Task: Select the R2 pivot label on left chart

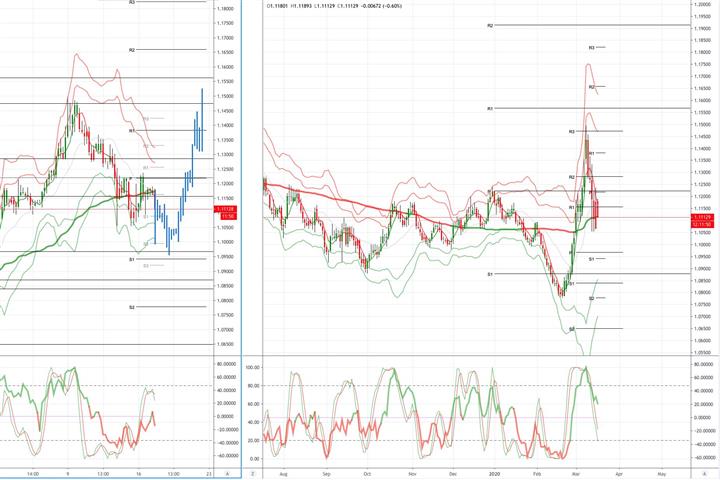Action: tap(132, 50)
